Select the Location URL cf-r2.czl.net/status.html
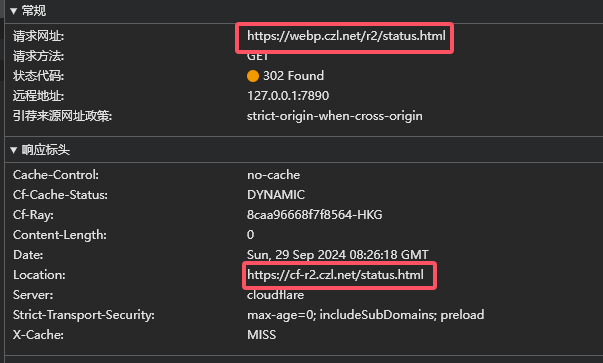603x363 pixels. point(335,275)
